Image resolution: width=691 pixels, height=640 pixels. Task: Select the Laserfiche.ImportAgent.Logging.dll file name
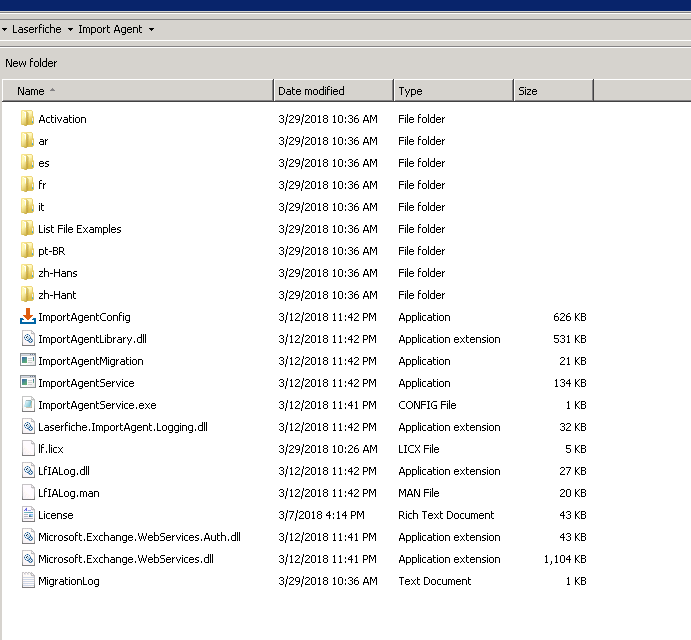pyautogui.click(x=123, y=427)
